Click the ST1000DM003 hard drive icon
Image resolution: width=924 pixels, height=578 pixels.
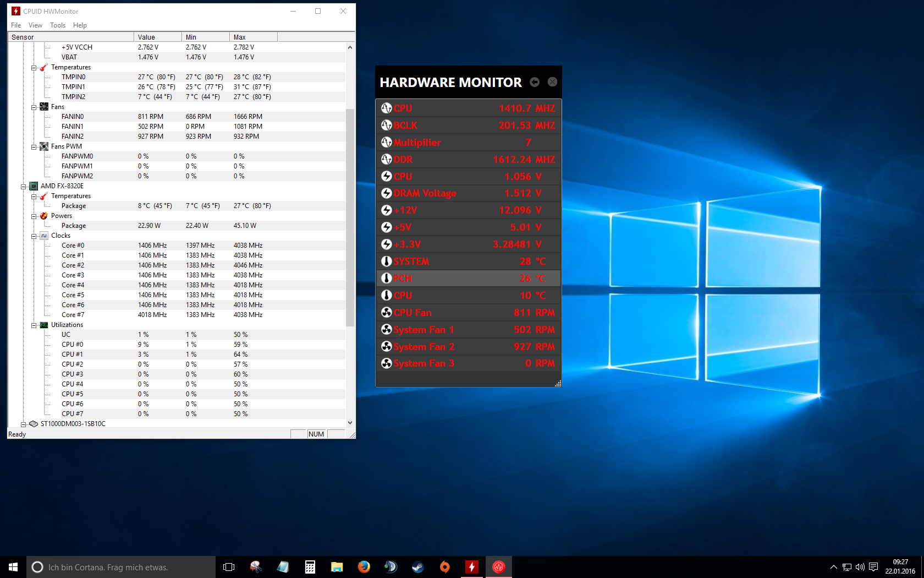pos(34,424)
